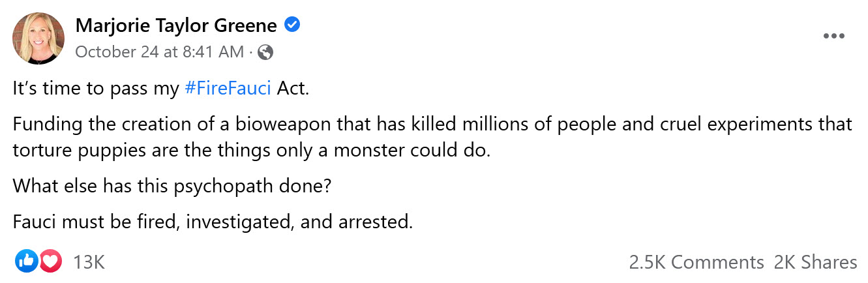Screen dimensions: 868x283
Task: Click the text "It's time to pass my"
Action: coord(96,89)
